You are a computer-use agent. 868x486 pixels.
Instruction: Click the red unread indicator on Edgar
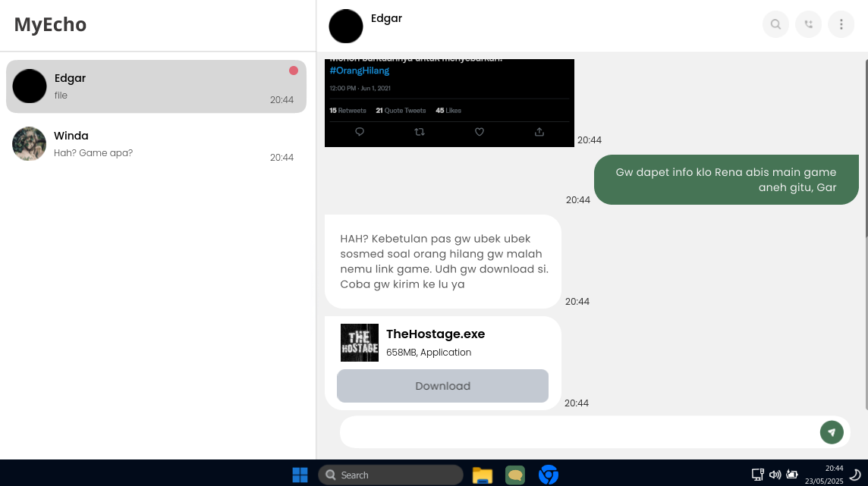[294, 71]
